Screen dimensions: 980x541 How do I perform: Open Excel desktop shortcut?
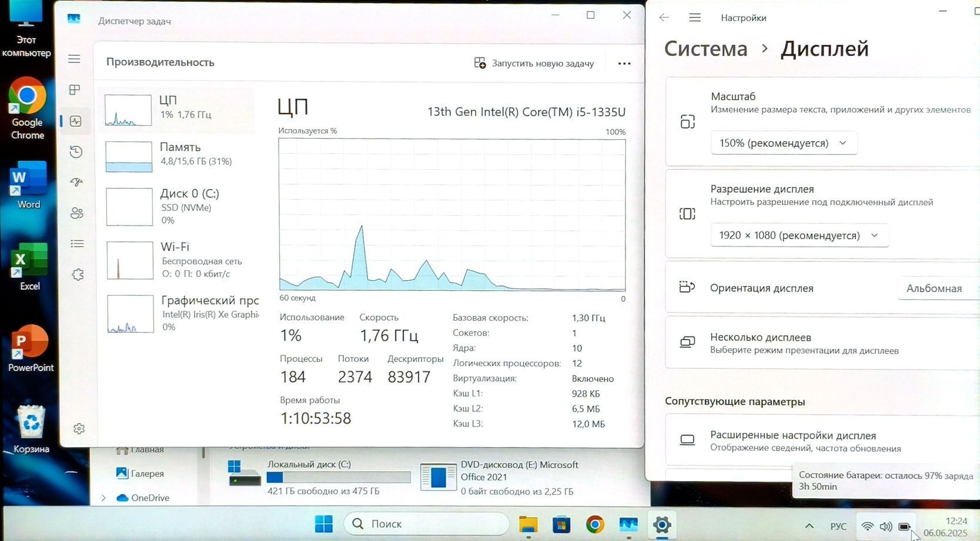point(29,267)
